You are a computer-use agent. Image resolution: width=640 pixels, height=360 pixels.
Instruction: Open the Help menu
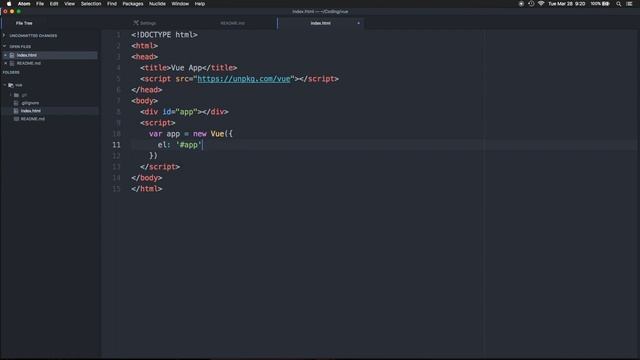[200, 4]
